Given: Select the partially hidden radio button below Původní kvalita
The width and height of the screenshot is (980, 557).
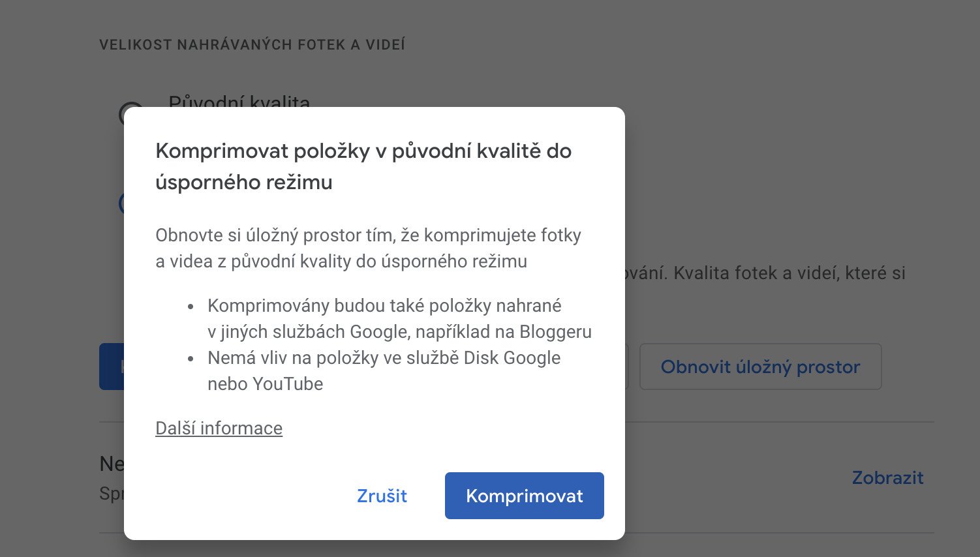Looking at the screenshot, I should click(x=121, y=203).
